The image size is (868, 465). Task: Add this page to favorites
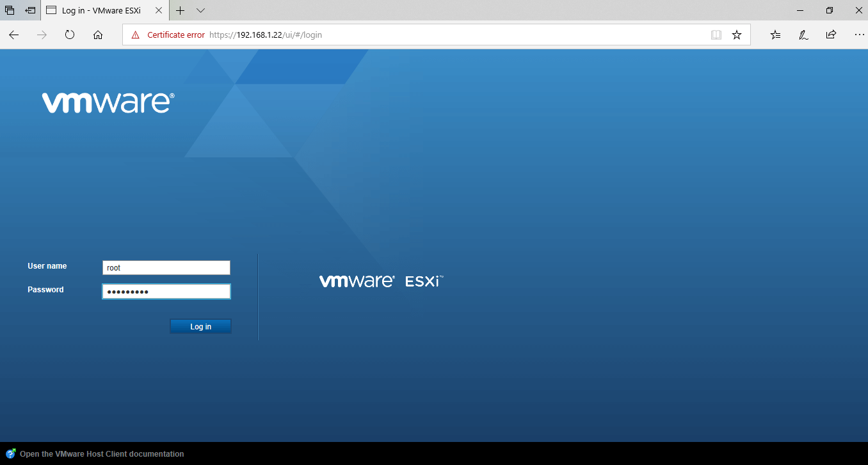coord(736,35)
